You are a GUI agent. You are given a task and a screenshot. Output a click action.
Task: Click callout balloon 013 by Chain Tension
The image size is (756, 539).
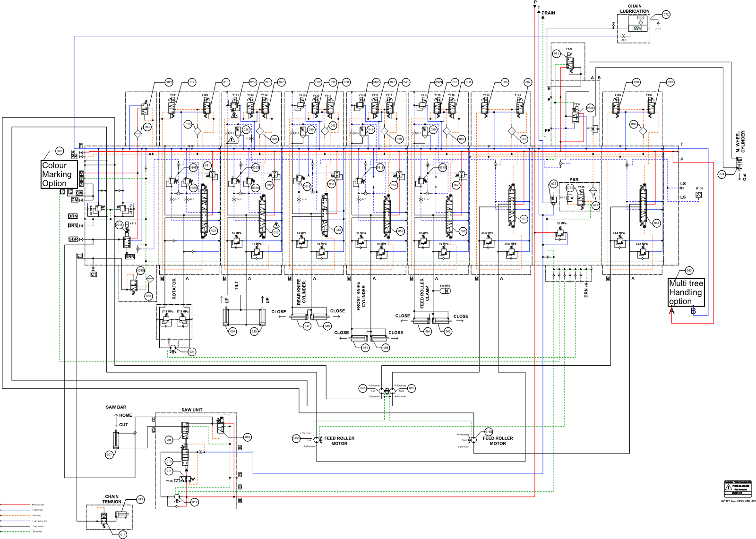[140, 499]
